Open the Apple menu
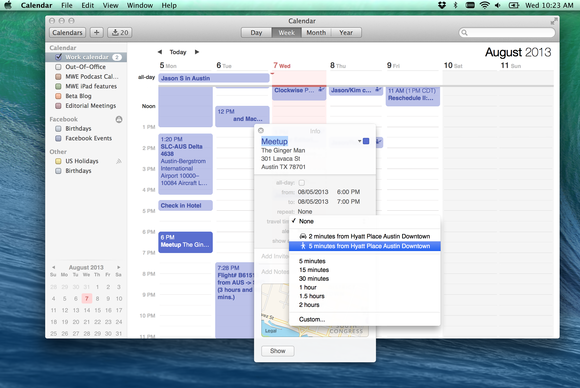580x388 pixels. pyautogui.click(x=7, y=5)
